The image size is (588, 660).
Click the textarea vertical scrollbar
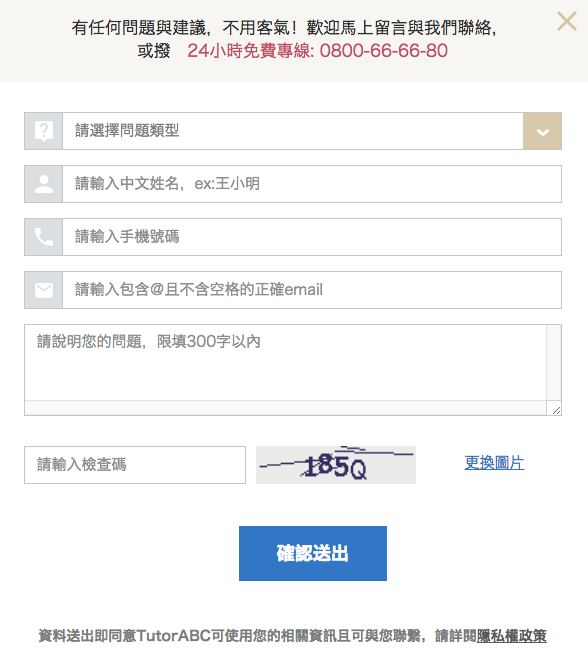pos(554,362)
